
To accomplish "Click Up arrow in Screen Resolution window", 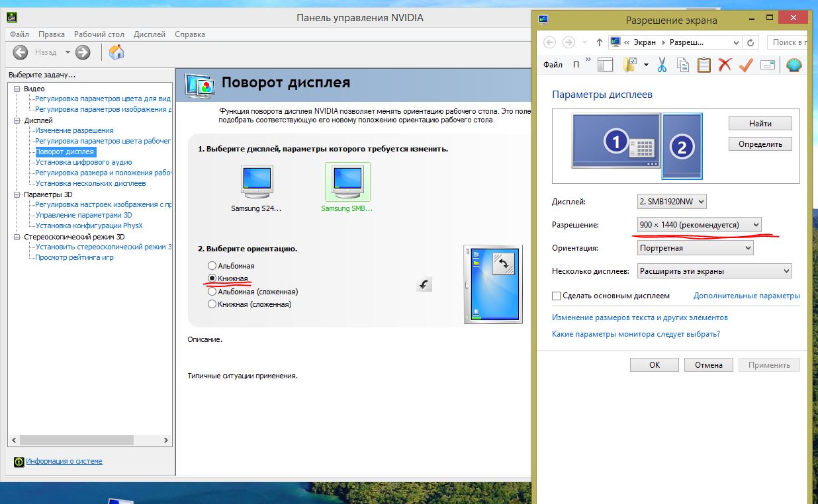I will 600,42.
